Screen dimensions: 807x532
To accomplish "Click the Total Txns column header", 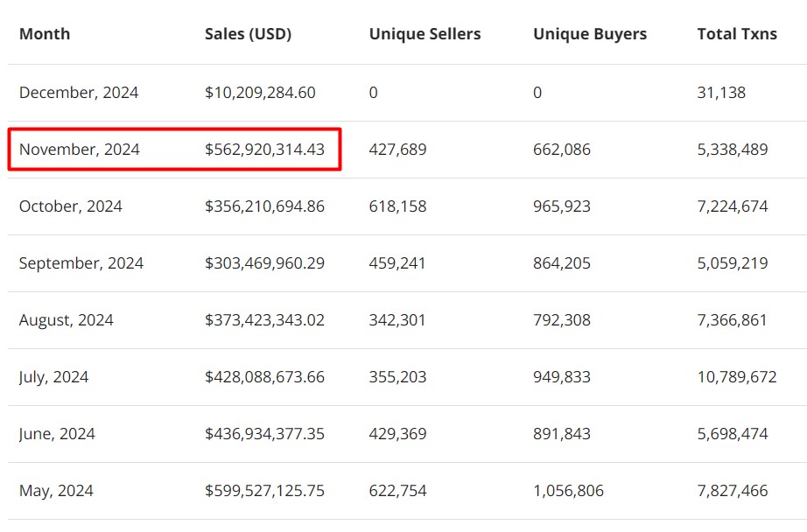I will (737, 34).
